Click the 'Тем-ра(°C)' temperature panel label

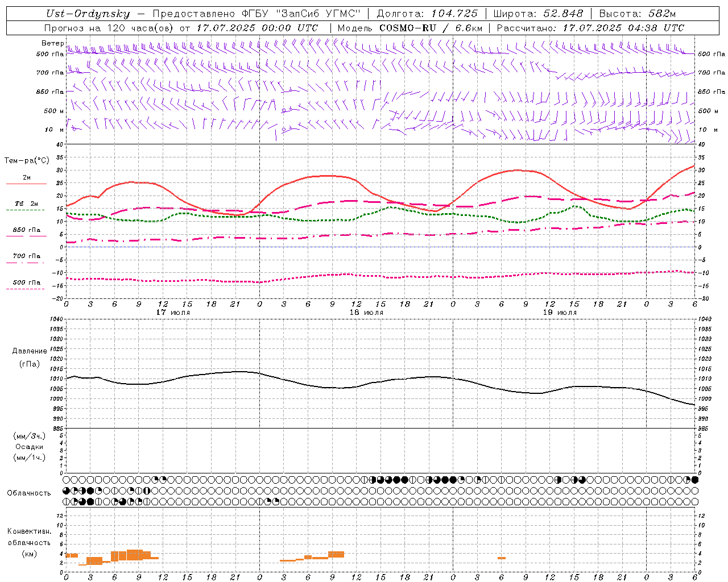27,161
